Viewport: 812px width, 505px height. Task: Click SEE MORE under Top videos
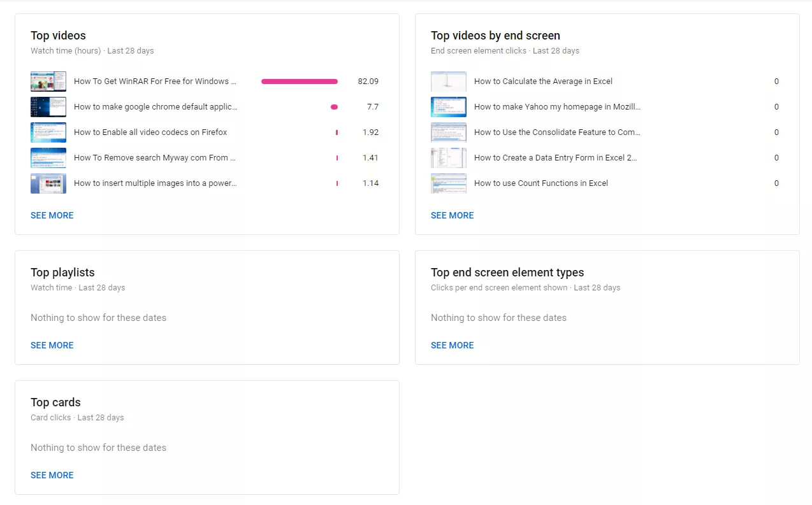52,215
